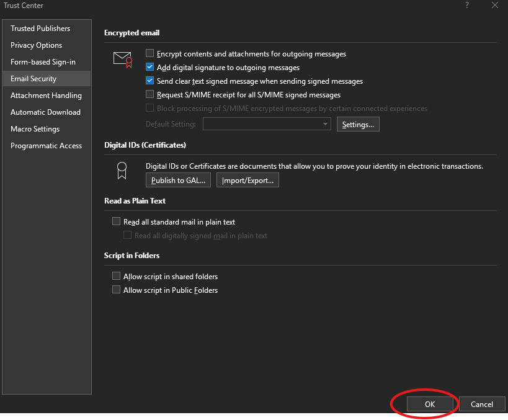Uncheck send clear text signed message option
Viewport: 508px width, 420px height.
[149, 80]
